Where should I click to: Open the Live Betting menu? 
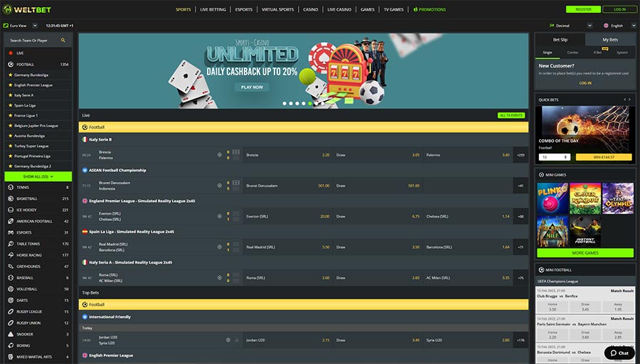[213, 9]
